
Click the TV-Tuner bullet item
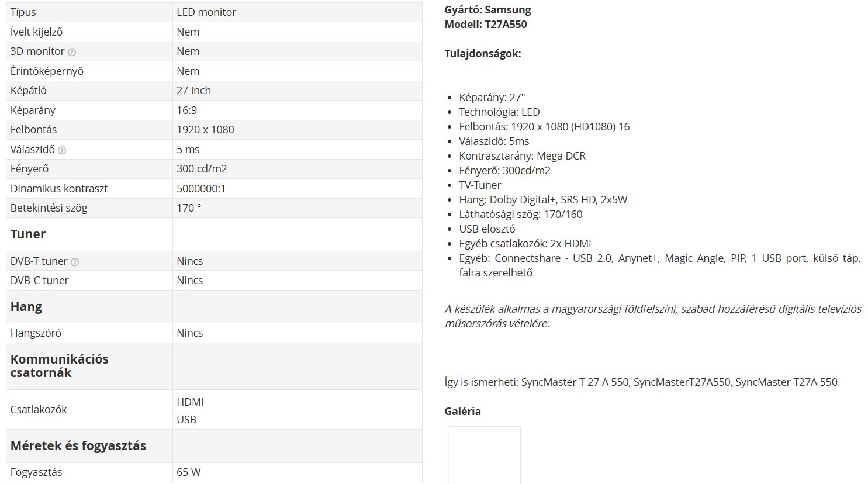(x=480, y=185)
